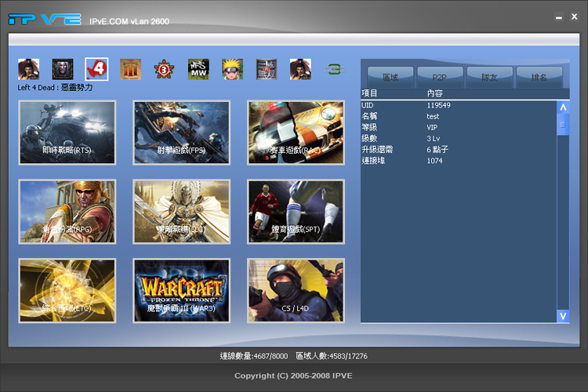Choose the Naruto game icon
Screen dimensions: 588x392
232,69
